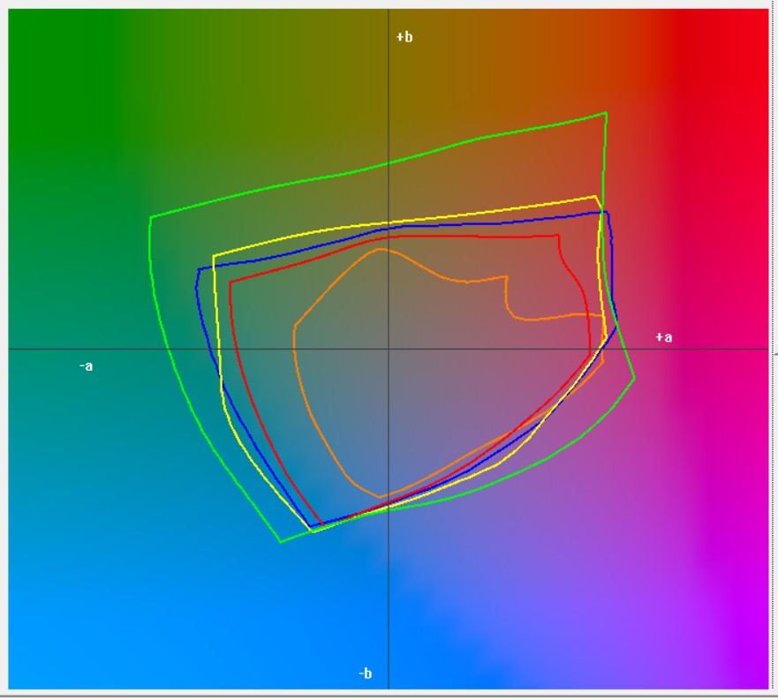Click the +b axis label

pos(404,37)
